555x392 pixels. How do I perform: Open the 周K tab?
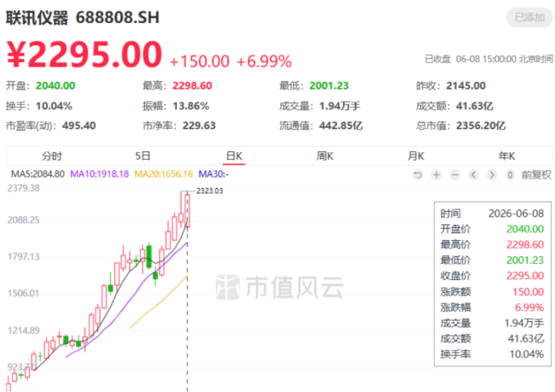(x=325, y=155)
